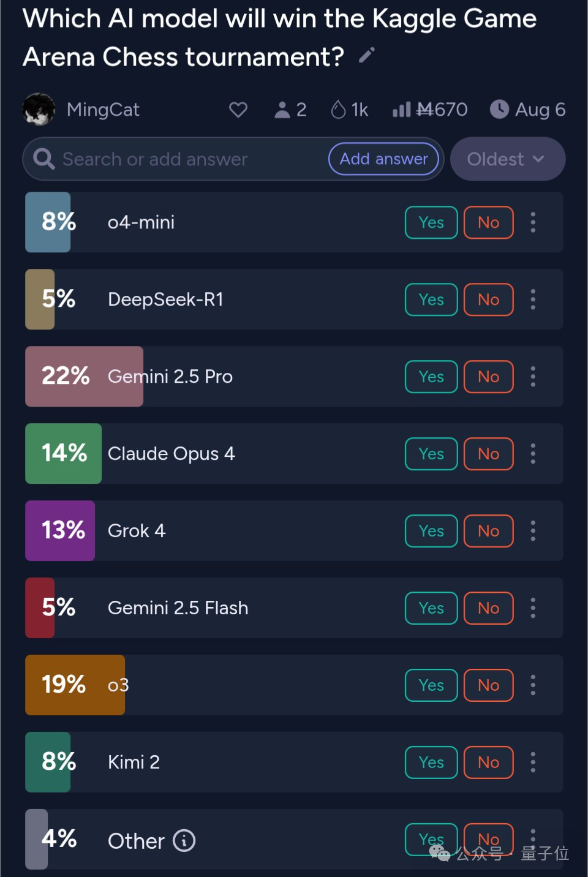Bet Yes on Gemini 2.5 Pro

point(431,377)
